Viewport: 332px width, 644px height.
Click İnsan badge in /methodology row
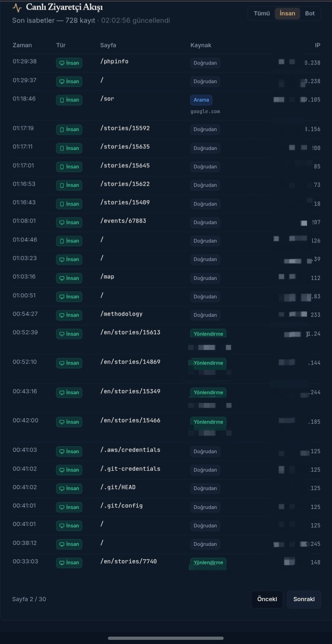point(69,315)
